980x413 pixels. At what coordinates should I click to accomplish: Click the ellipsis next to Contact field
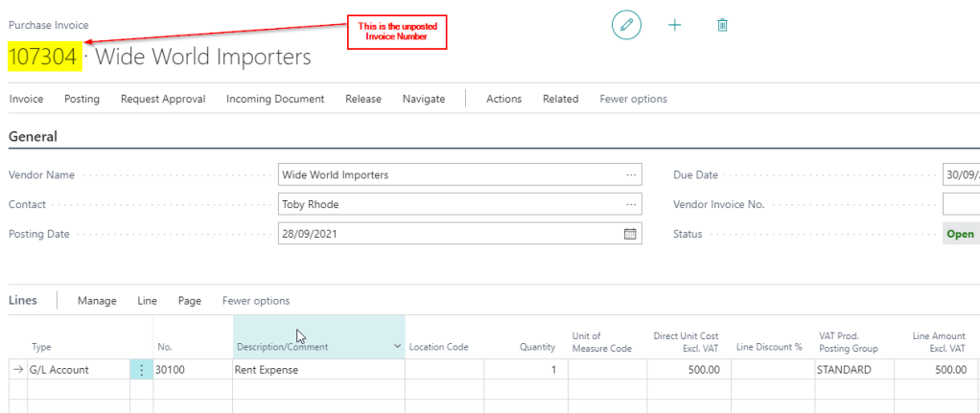click(630, 204)
